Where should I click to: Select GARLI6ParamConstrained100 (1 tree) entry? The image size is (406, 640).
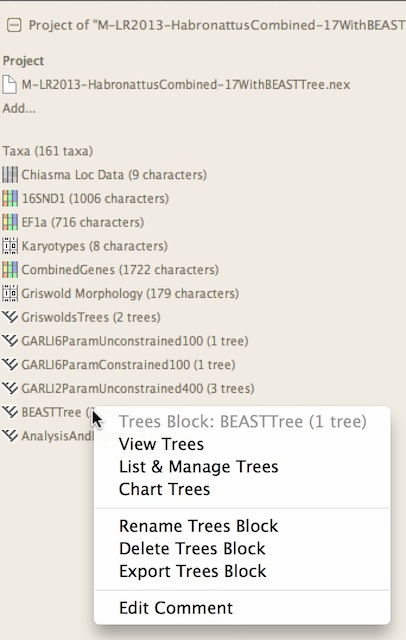pos(128,364)
